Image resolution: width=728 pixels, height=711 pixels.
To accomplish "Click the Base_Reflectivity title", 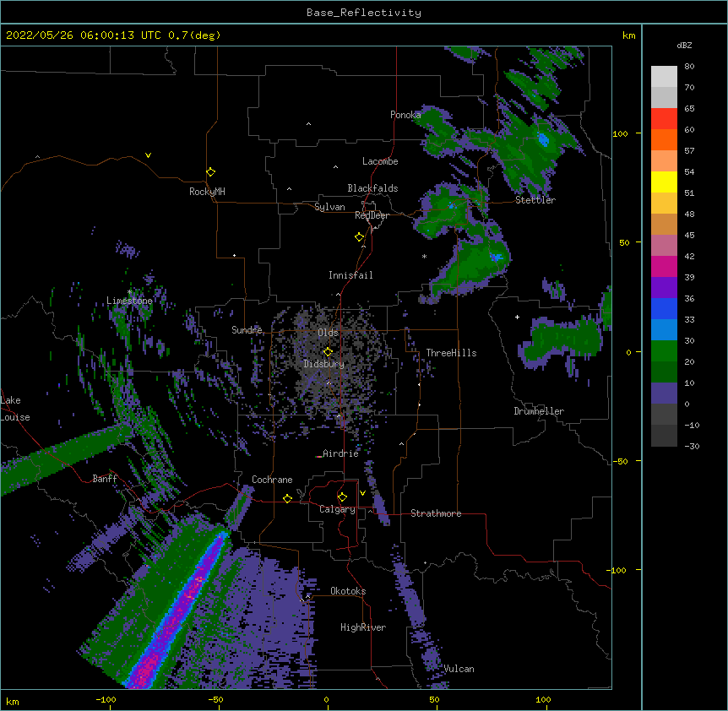I will (x=364, y=13).
